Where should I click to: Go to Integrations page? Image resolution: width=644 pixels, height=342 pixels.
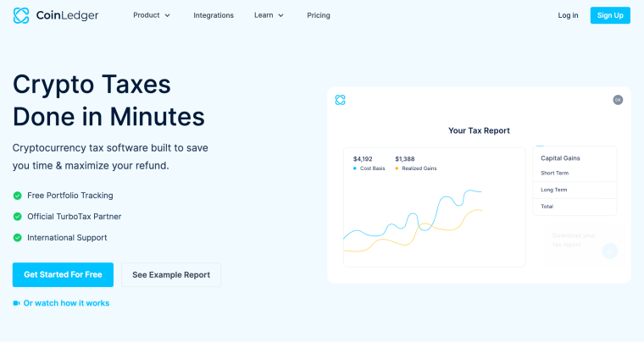(214, 15)
